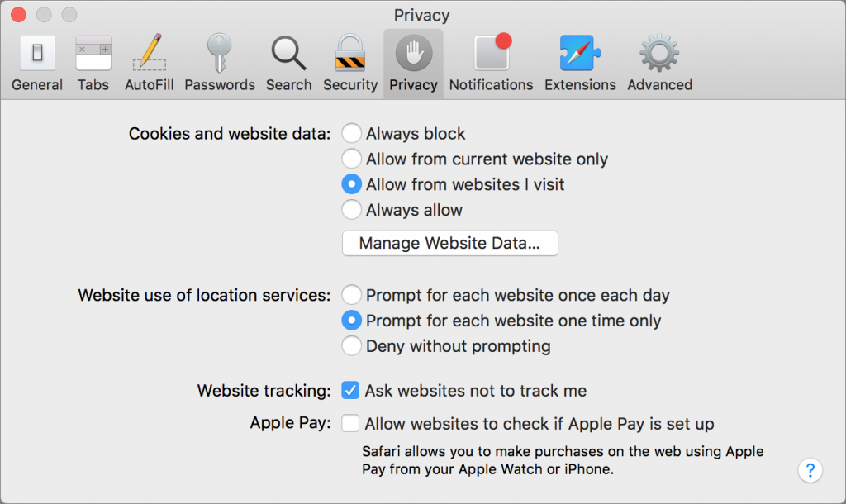Click the Privacy hand icon
The height and width of the screenshot is (504, 846).
coord(413,55)
